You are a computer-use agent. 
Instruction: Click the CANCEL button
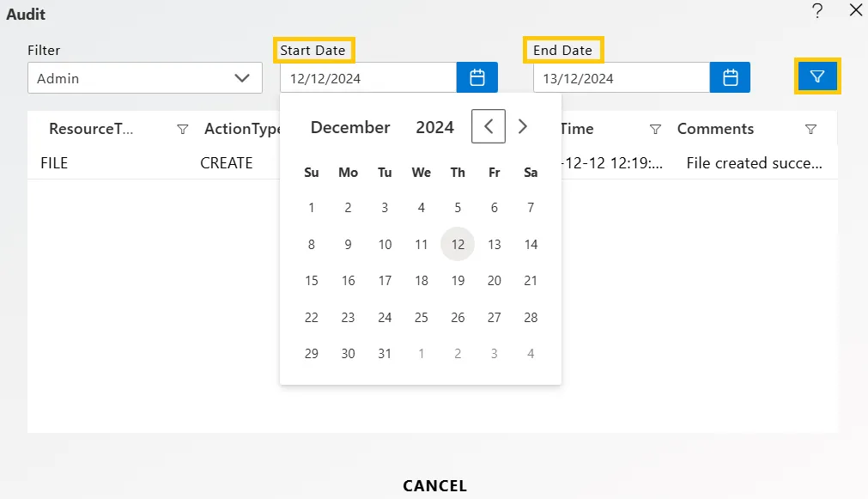pos(434,486)
